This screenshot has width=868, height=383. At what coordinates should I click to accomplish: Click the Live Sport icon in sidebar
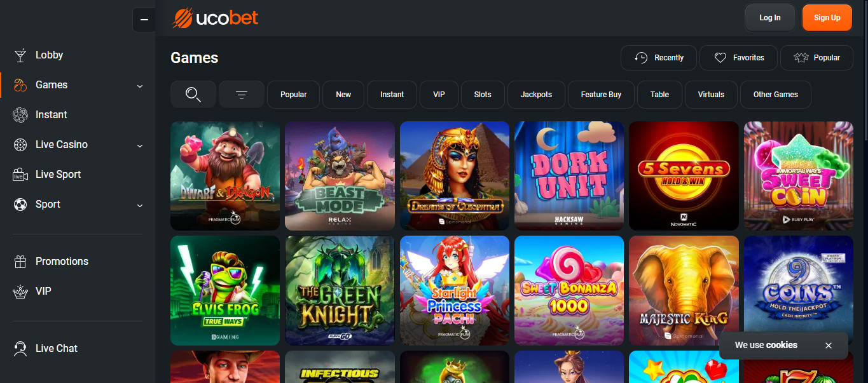coord(20,175)
